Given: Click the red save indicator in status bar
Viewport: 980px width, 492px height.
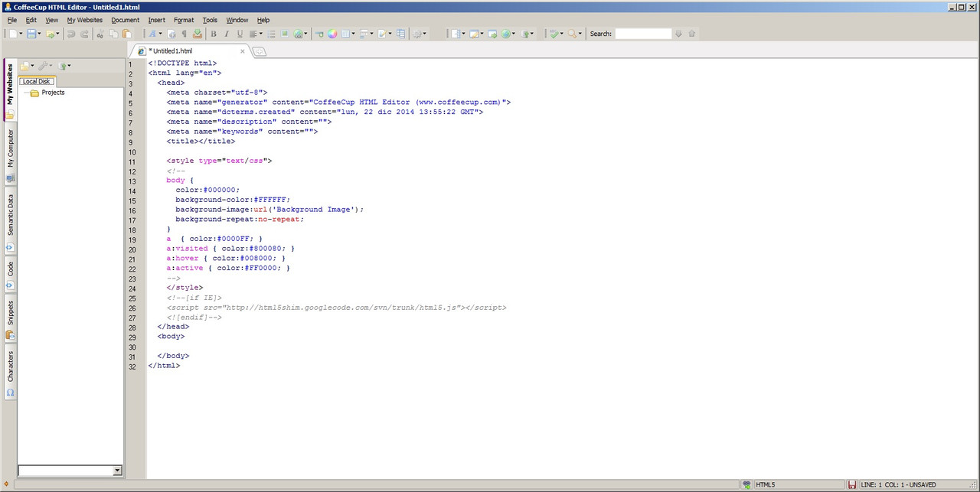Looking at the screenshot, I should coord(852,485).
